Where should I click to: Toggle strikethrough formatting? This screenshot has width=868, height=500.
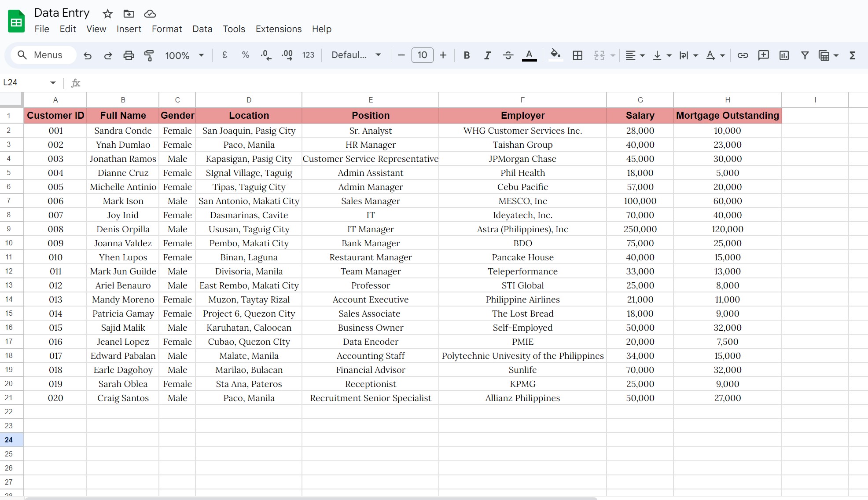508,55
